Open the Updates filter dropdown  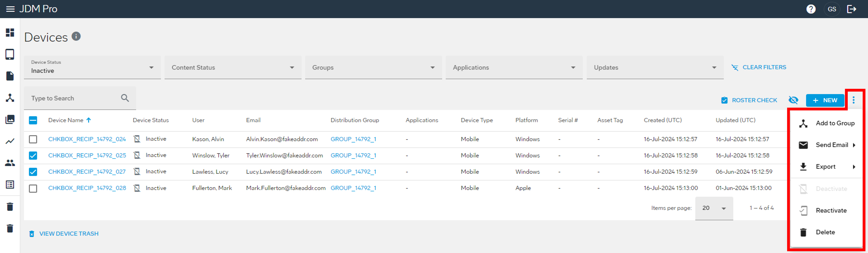[x=655, y=67]
